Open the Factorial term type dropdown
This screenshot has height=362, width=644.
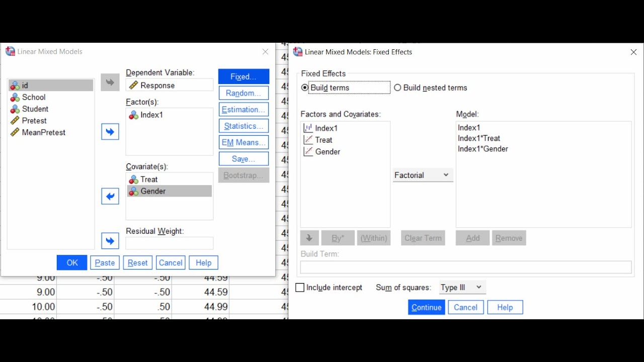[423, 175]
